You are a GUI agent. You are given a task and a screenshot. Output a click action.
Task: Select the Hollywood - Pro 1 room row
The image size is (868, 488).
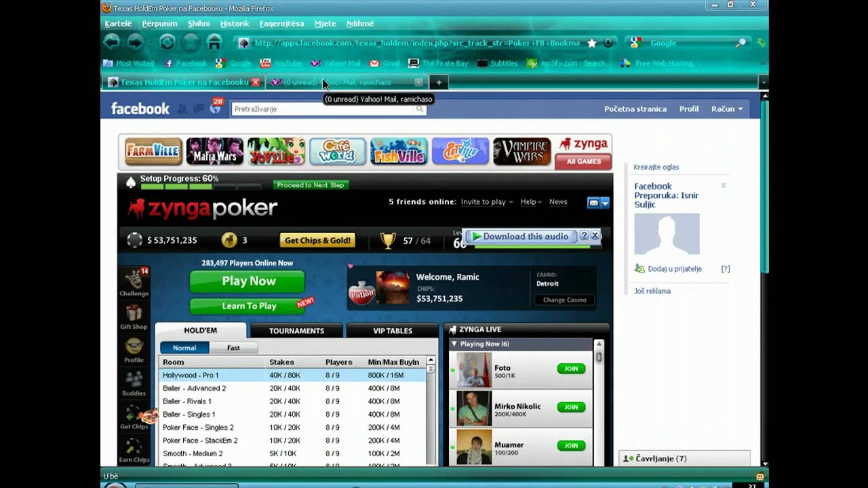tap(292, 375)
